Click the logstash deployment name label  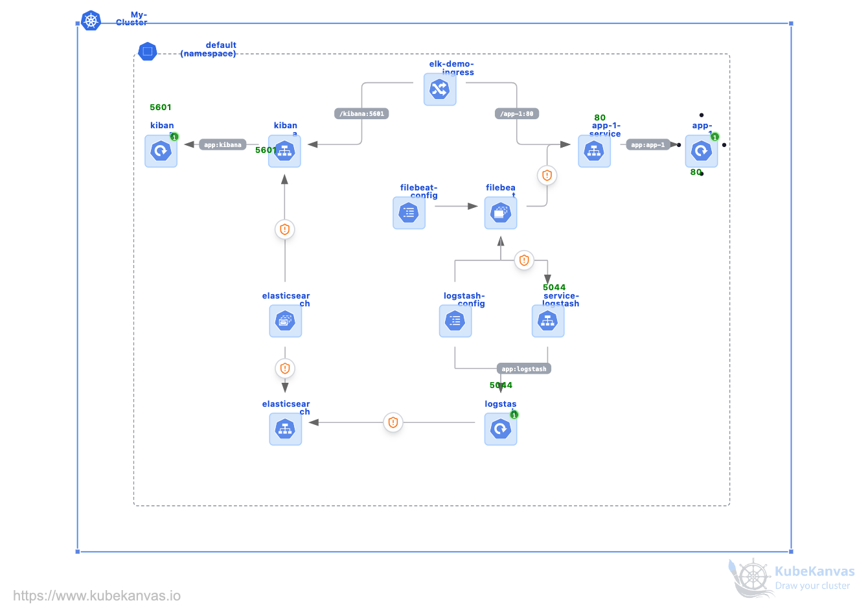(501, 407)
